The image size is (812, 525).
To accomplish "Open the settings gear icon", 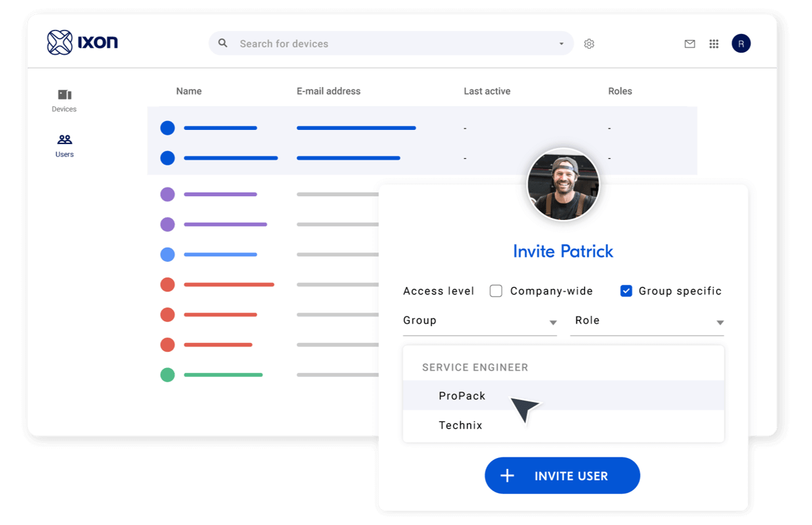I will (589, 44).
